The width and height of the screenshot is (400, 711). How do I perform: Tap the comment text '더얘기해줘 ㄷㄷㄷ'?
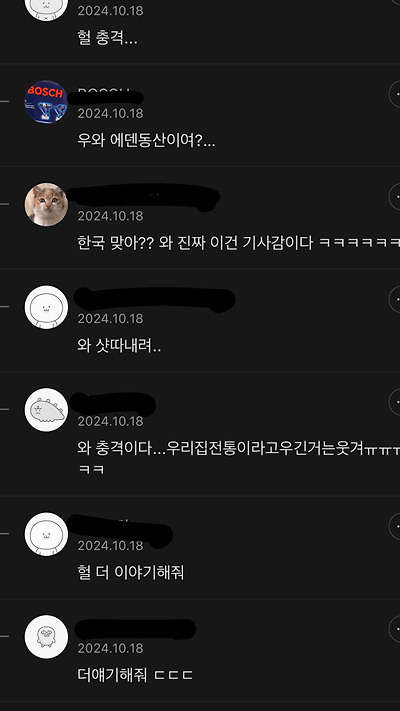pos(135,676)
